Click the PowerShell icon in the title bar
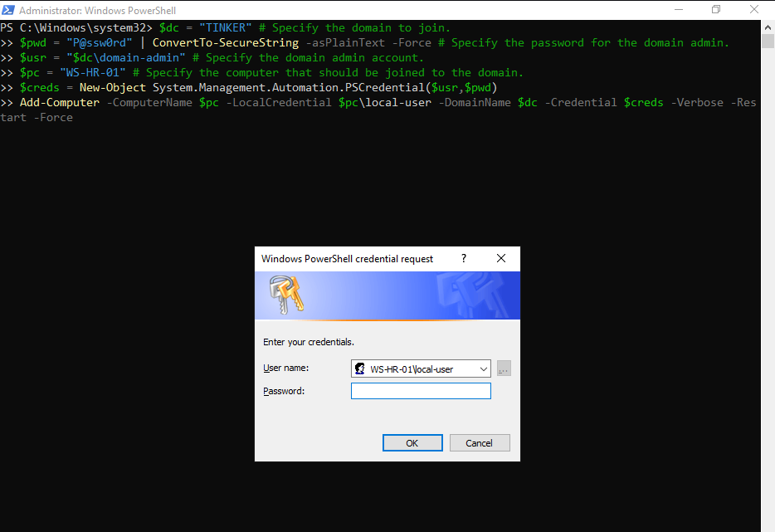775x532 pixels. tap(8, 10)
